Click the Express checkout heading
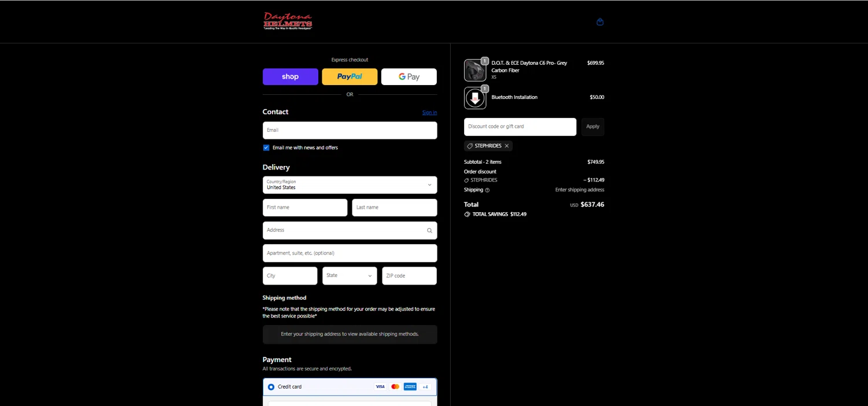The height and width of the screenshot is (406, 868). 350,60
